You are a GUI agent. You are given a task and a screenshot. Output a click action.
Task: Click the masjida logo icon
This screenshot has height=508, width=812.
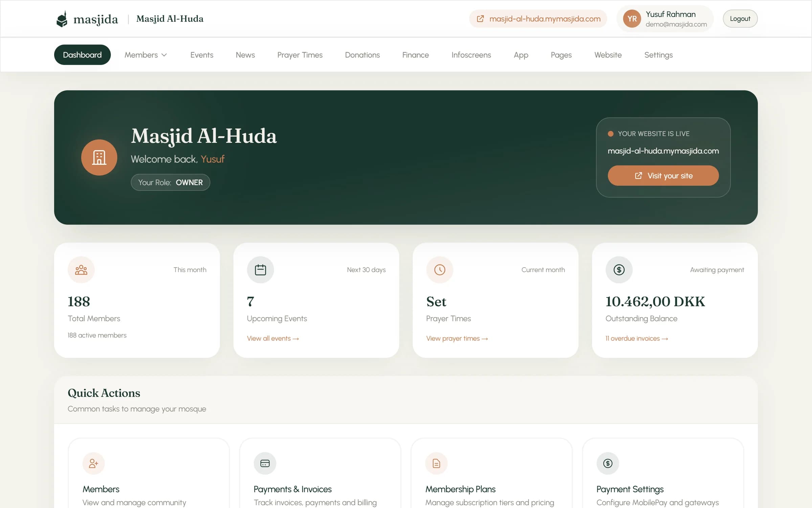(62, 19)
